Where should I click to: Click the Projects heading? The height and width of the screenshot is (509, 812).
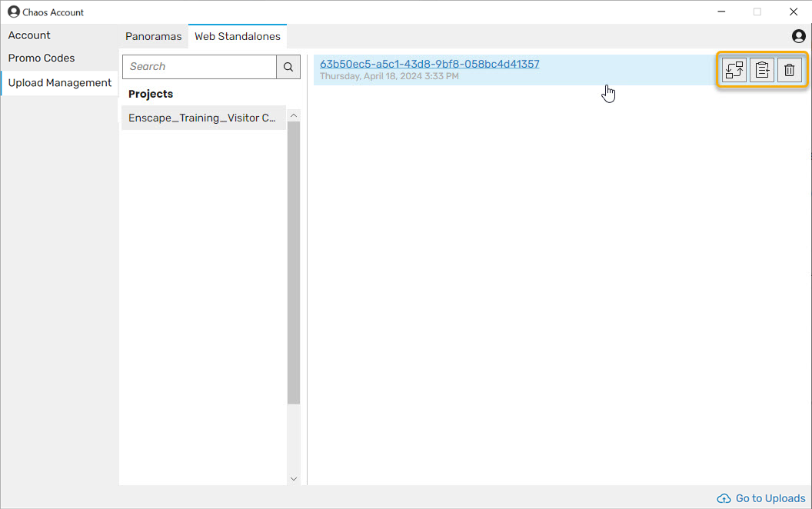point(151,94)
